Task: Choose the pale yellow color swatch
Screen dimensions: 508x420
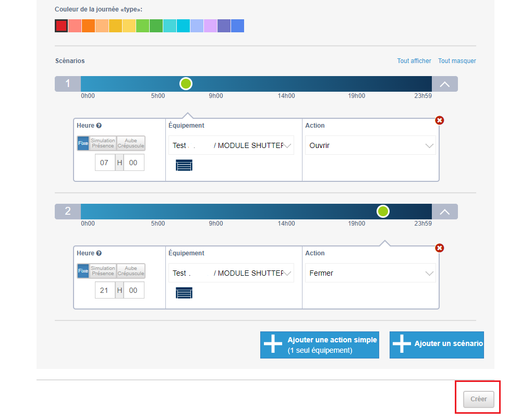Action: click(x=129, y=26)
